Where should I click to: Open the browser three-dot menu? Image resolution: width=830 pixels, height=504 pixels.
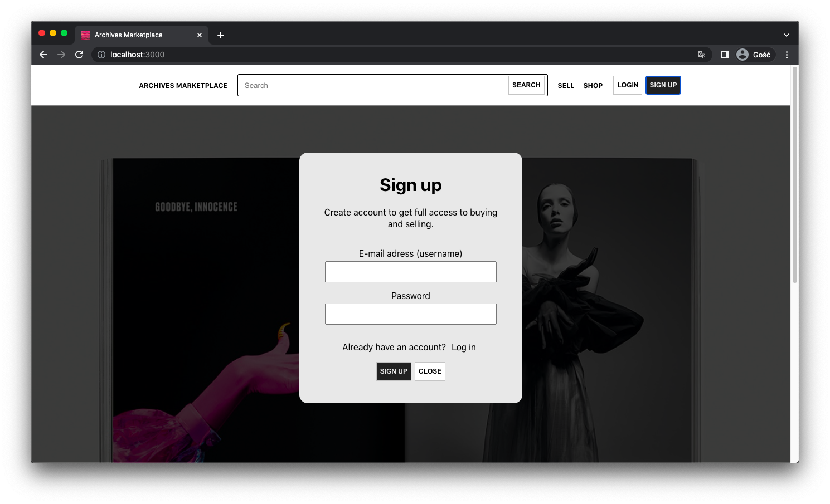tap(787, 55)
